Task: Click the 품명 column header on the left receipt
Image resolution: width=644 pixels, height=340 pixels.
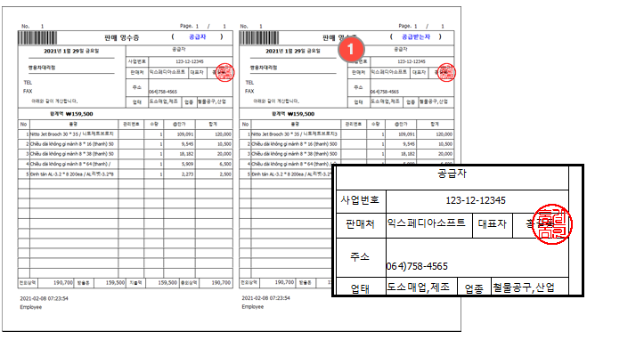Action: [73, 124]
